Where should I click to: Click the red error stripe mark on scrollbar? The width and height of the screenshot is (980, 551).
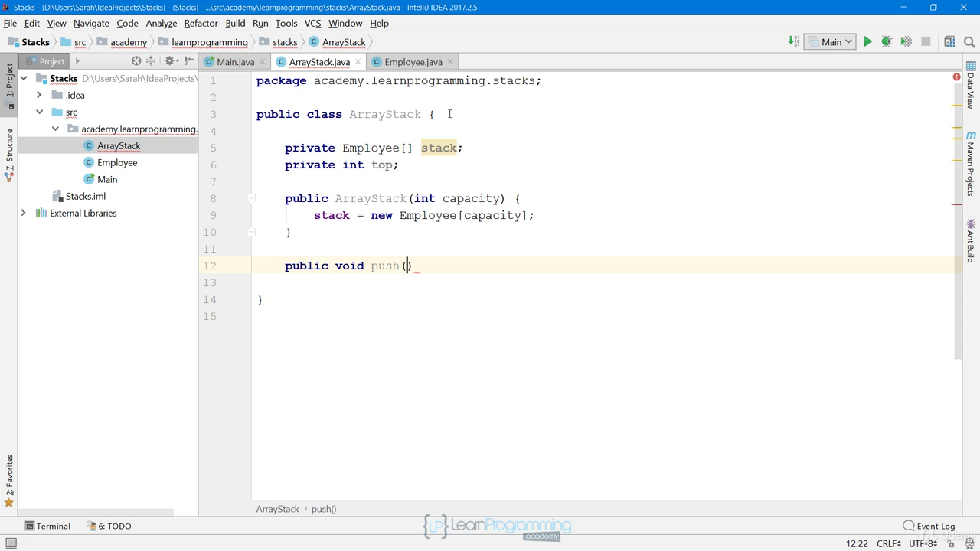tap(957, 204)
